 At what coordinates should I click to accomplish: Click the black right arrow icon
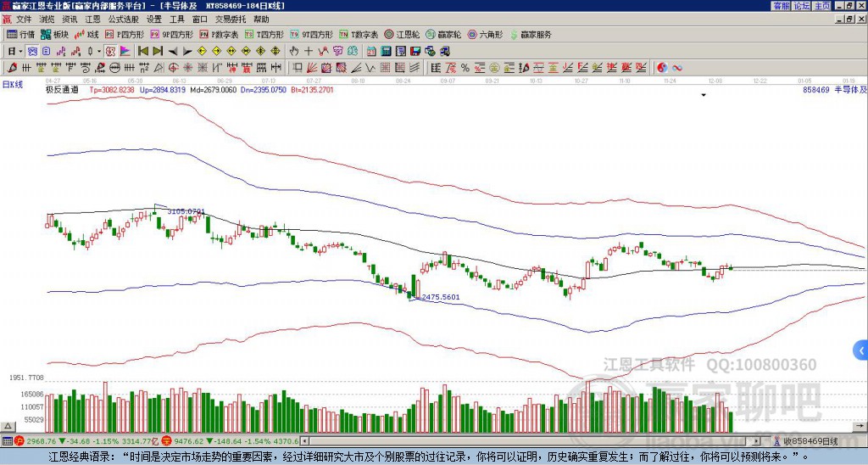click(x=187, y=52)
